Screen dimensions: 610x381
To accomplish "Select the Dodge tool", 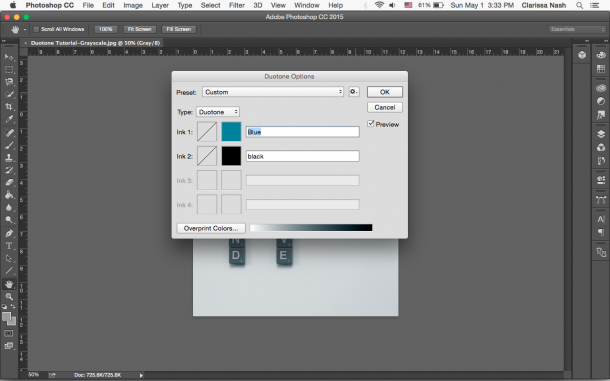I will (9, 220).
